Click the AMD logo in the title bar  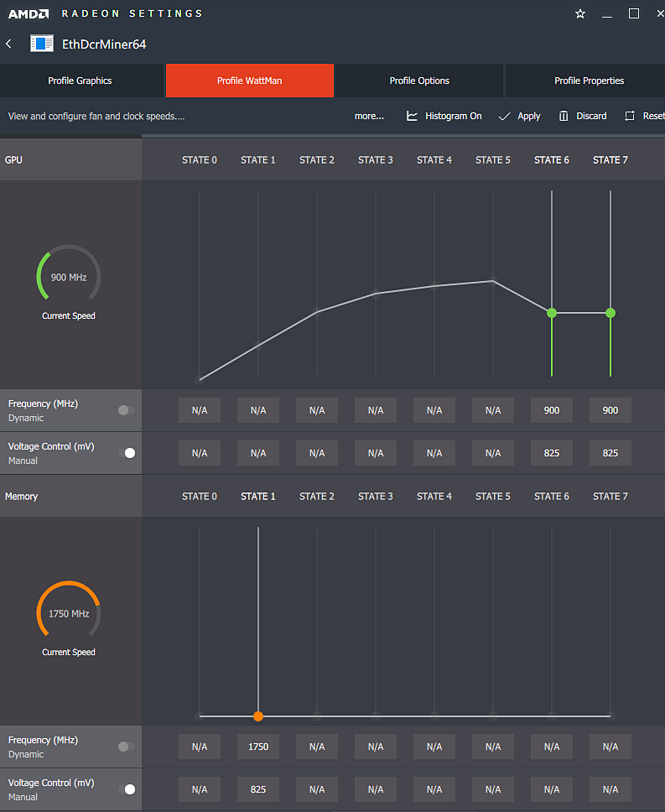[29, 14]
